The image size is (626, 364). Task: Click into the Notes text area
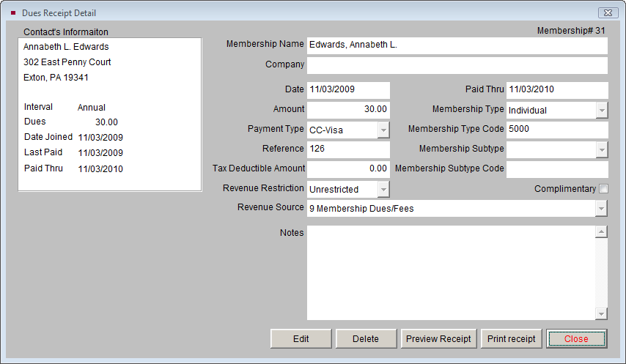(451, 272)
